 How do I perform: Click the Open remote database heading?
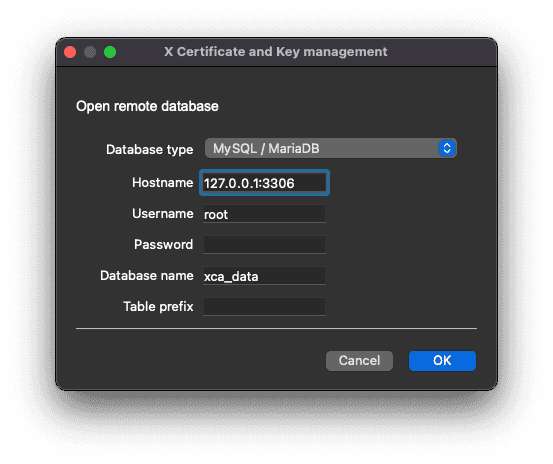coord(147,106)
